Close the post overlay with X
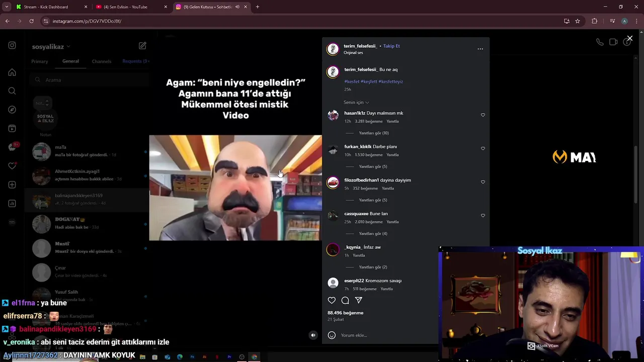Screen dimensions: 644x362 [629, 38]
